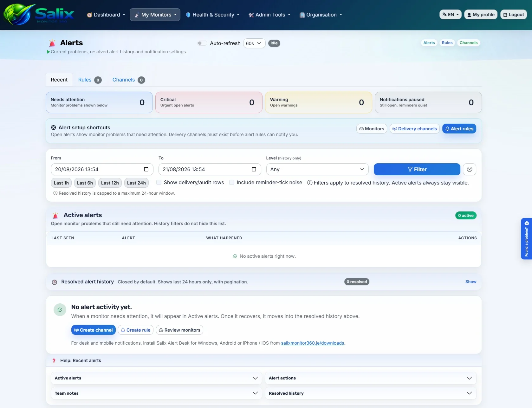Viewport: 532px width, 408px height.
Task: Click the Logout button
Action: click(x=514, y=15)
